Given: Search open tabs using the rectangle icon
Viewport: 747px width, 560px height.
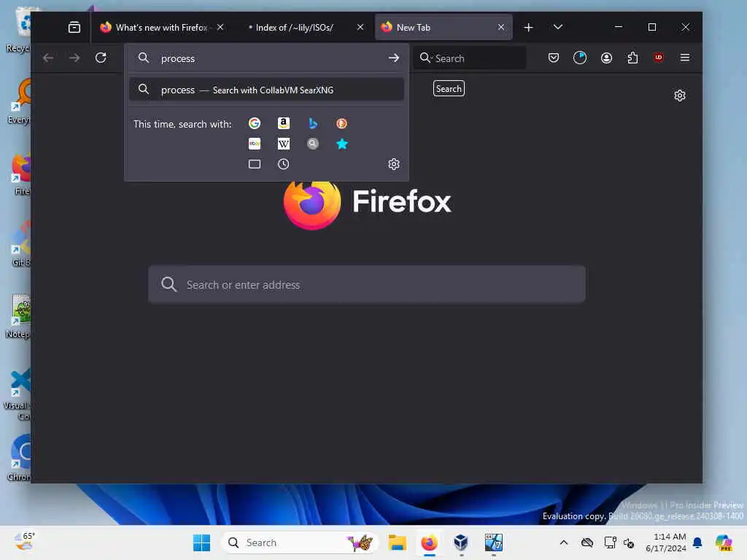Looking at the screenshot, I should pyautogui.click(x=255, y=164).
